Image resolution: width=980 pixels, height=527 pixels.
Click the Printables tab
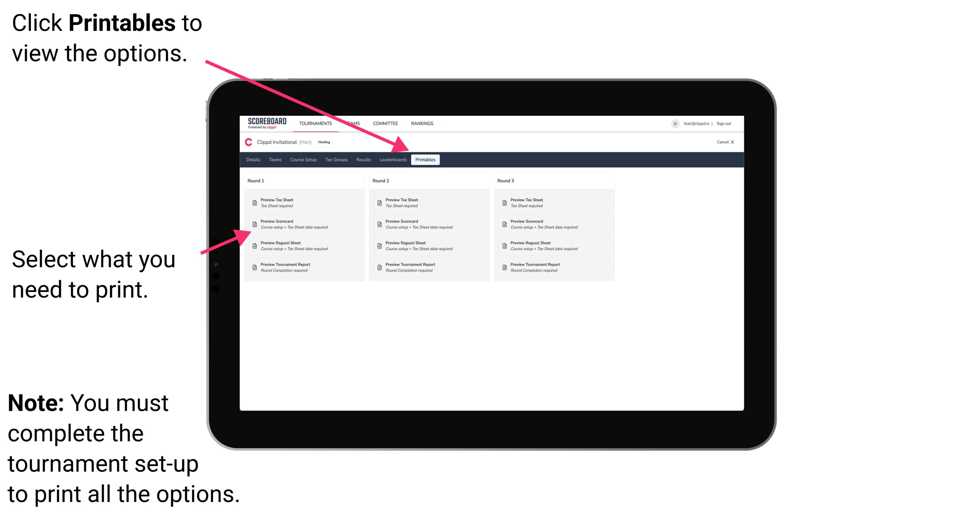425,160
